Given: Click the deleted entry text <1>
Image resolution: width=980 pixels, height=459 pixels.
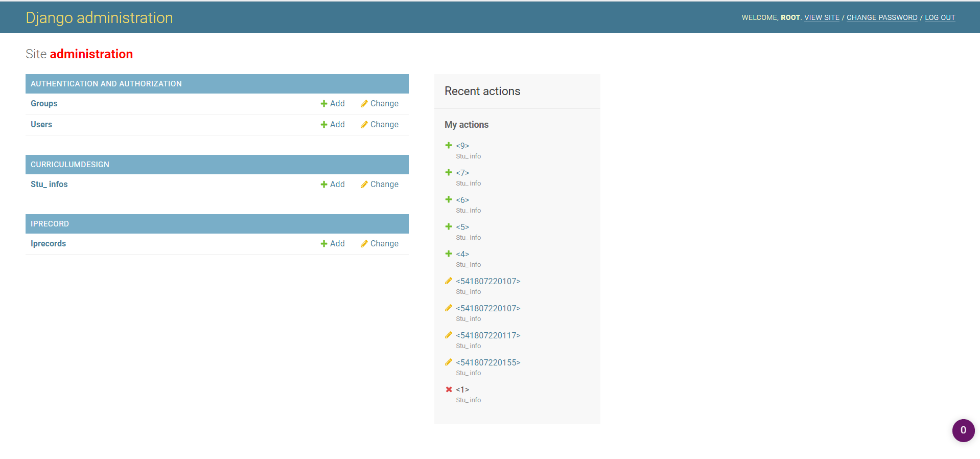Looking at the screenshot, I should pos(462,389).
